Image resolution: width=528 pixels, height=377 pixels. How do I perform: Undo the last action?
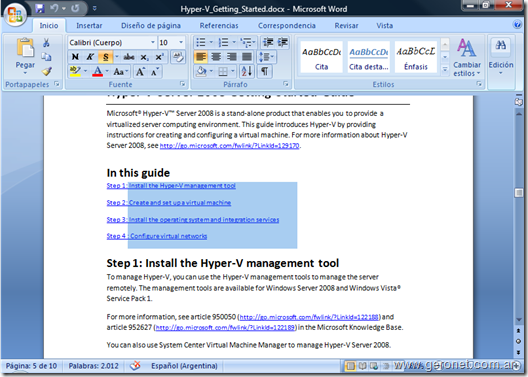pos(54,8)
